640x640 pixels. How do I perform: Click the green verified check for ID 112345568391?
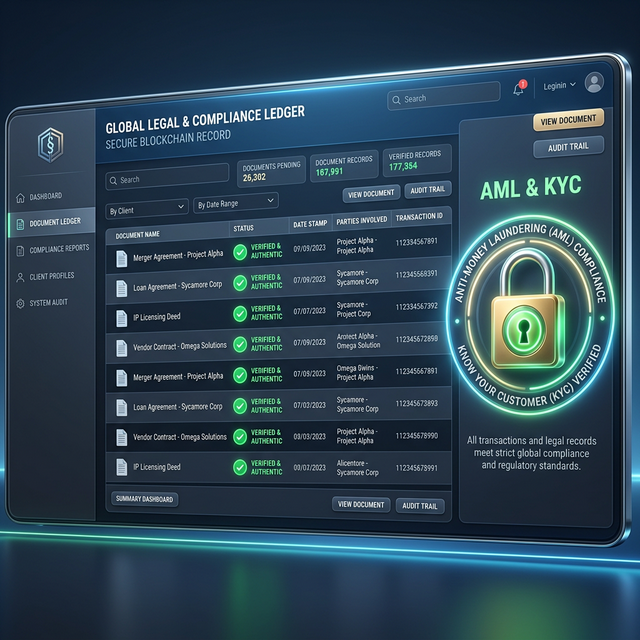240,283
